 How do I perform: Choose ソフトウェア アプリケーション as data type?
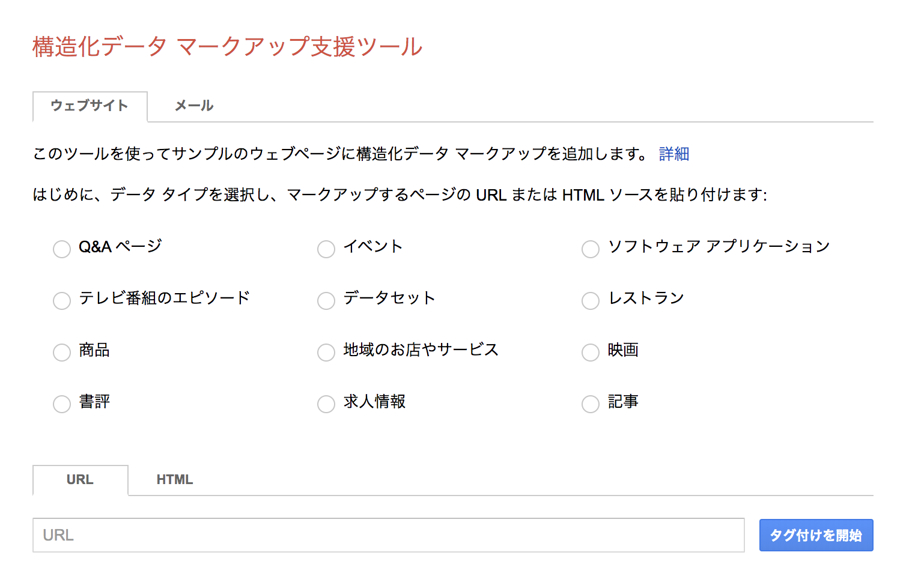click(590, 249)
